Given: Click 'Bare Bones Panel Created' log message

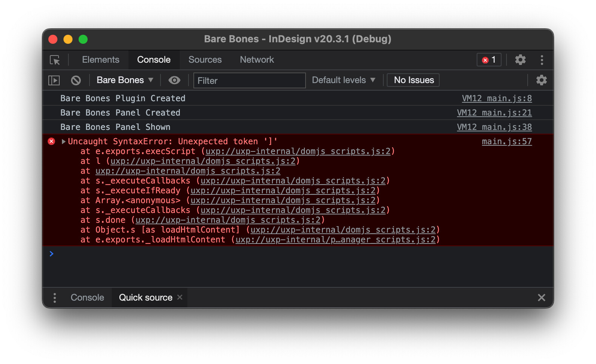Looking at the screenshot, I should coord(120,113).
